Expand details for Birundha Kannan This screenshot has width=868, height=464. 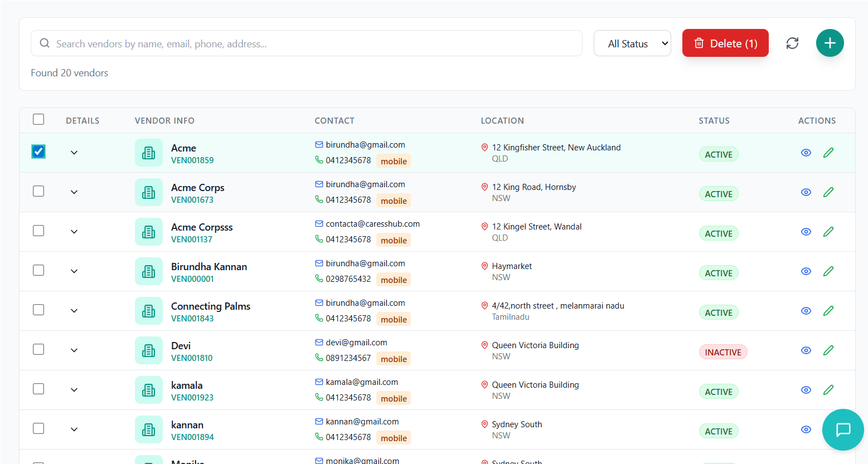click(x=74, y=271)
